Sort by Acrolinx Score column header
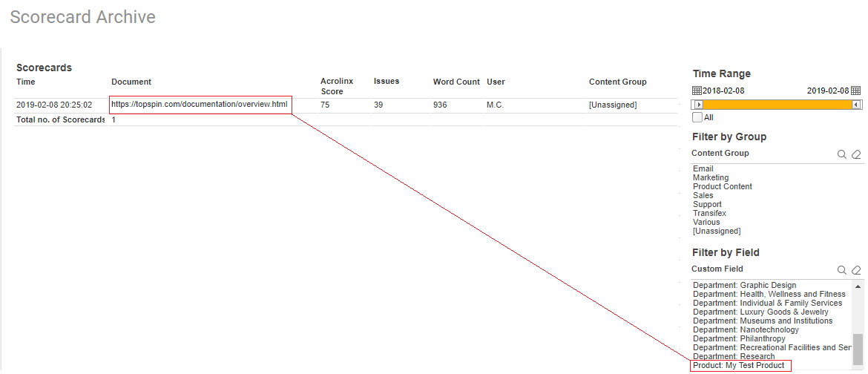Image resolution: width=868 pixels, height=374 pixels. click(337, 86)
